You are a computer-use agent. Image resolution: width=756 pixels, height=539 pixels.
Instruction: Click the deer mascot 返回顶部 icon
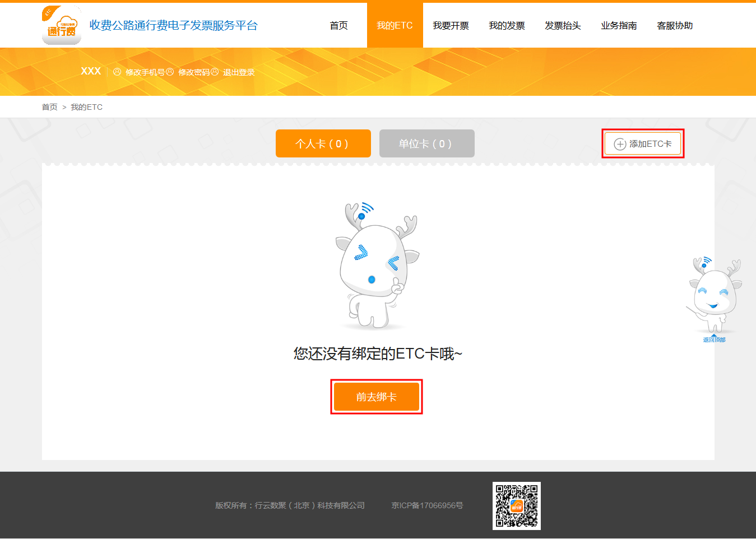coord(714,300)
